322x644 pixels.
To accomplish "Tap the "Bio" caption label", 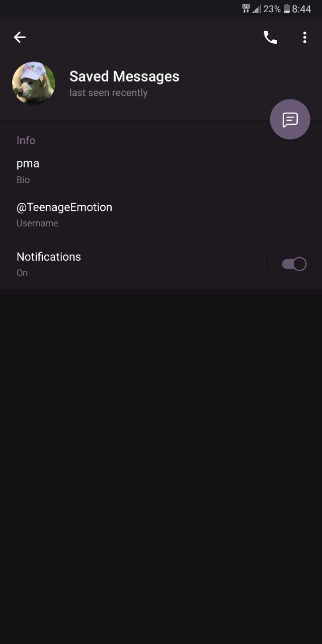I will click(23, 180).
